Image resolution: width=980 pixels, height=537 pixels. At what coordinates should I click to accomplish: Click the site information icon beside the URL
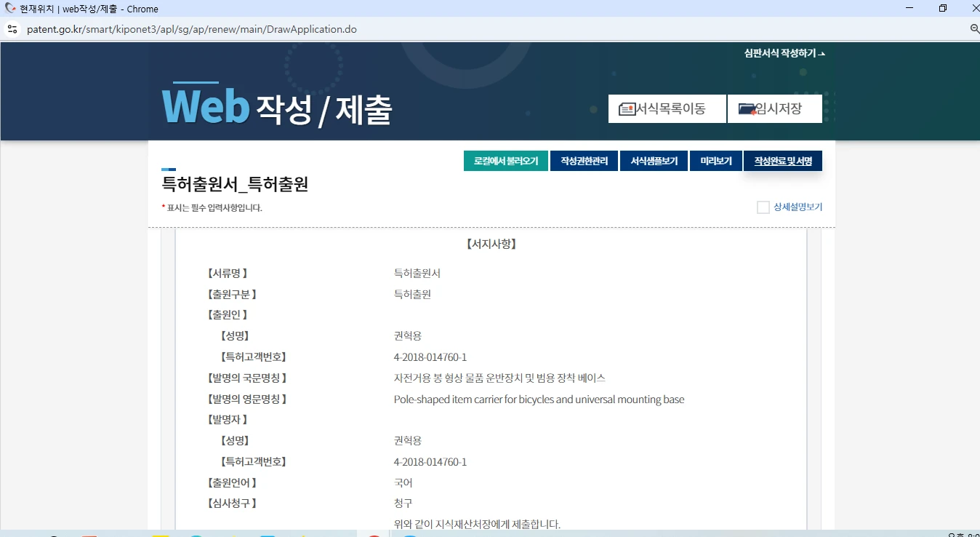(12, 30)
